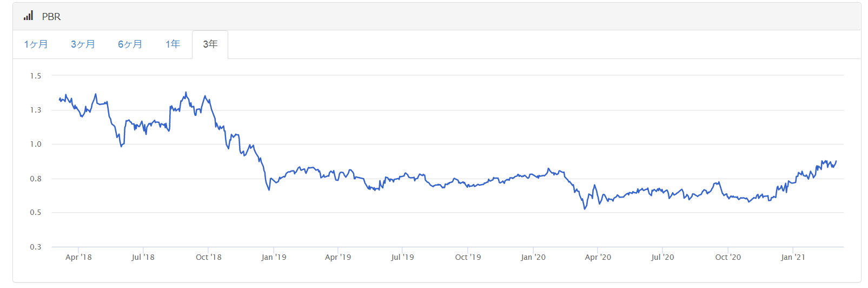This screenshot has width=868, height=288.
Task: Click the Apr '18 axis label
Action: pyautogui.click(x=78, y=257)
